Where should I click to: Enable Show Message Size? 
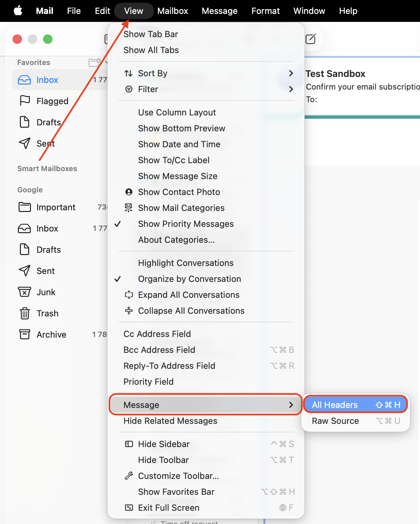pos(206,176)
